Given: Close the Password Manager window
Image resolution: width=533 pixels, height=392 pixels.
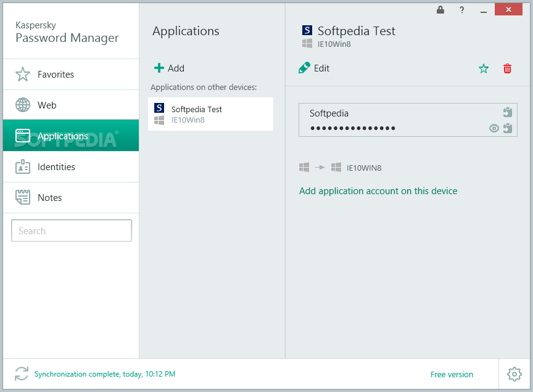Looking at the screenshot, I should (x=508, y=9).
